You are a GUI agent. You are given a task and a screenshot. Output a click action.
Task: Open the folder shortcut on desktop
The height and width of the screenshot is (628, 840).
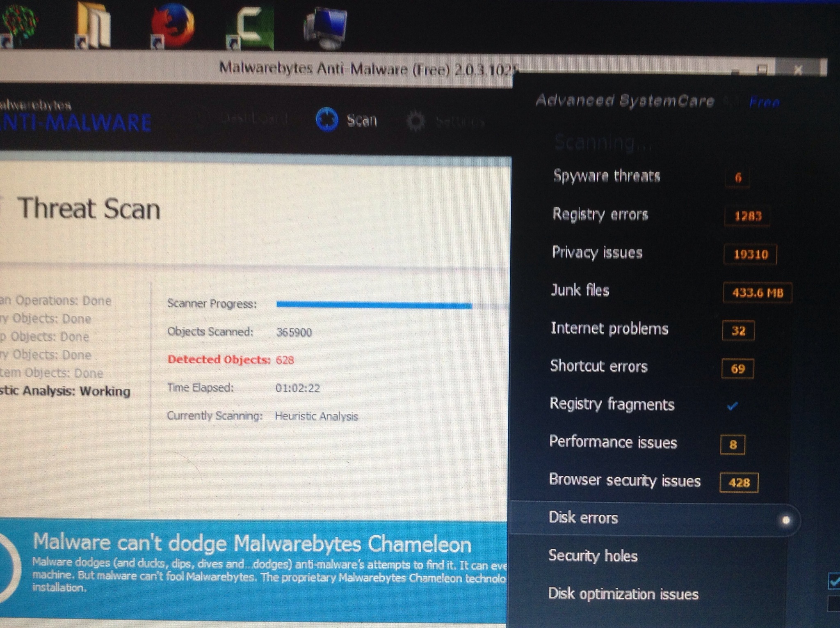point(94,25)
